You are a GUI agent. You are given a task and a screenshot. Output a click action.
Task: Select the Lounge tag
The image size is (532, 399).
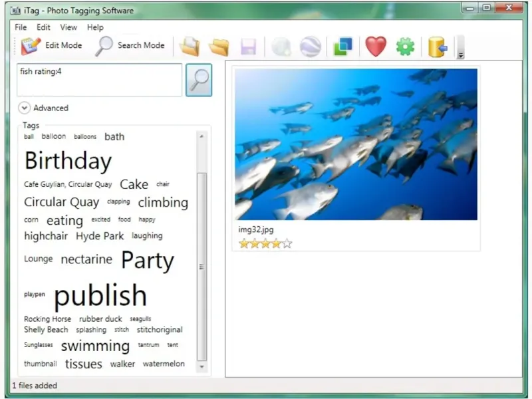click(x=39, y=259)
